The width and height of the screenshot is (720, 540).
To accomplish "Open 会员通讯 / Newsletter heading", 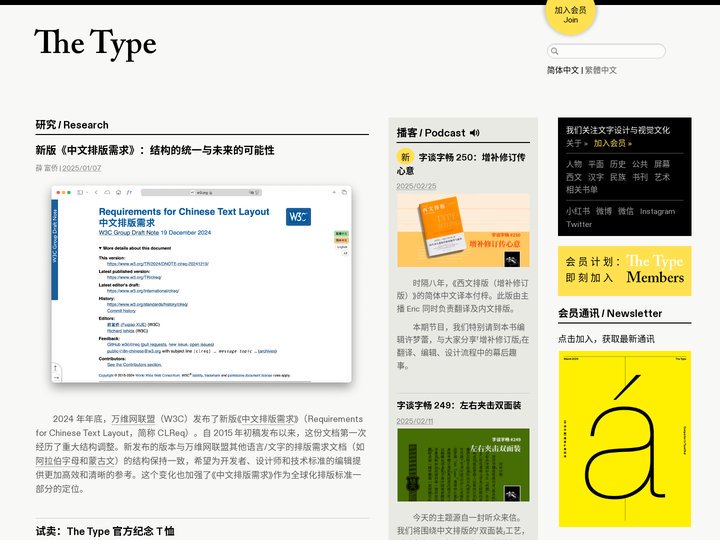I will (x=610, y=314).
